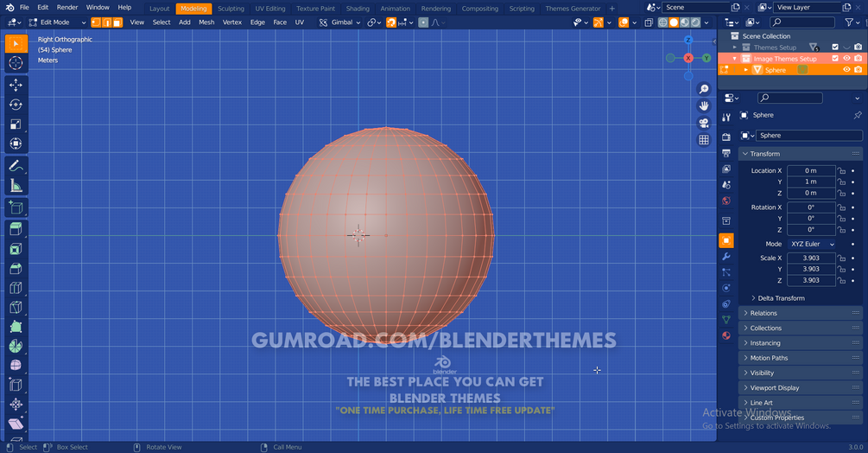Activate the Scale tool
The width and height of the screenshot is (868, 453).
click(x=16, y=124)
